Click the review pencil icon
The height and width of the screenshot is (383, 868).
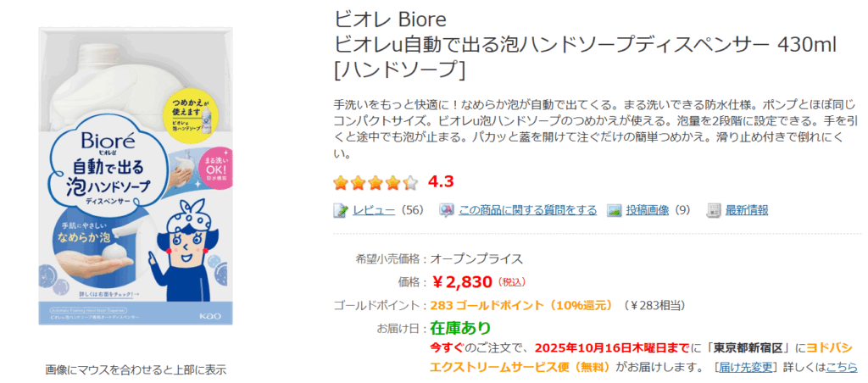pyautogui.click(x=341, y=210)
